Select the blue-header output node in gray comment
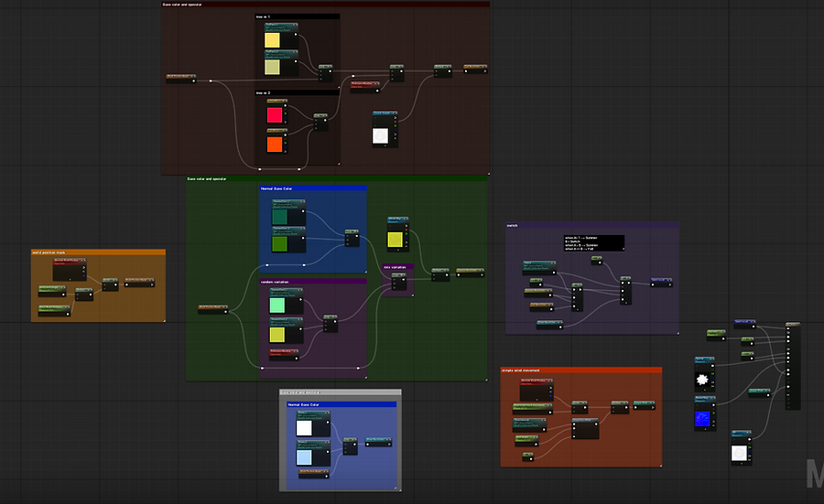824x504 pixels. (378, 442)
